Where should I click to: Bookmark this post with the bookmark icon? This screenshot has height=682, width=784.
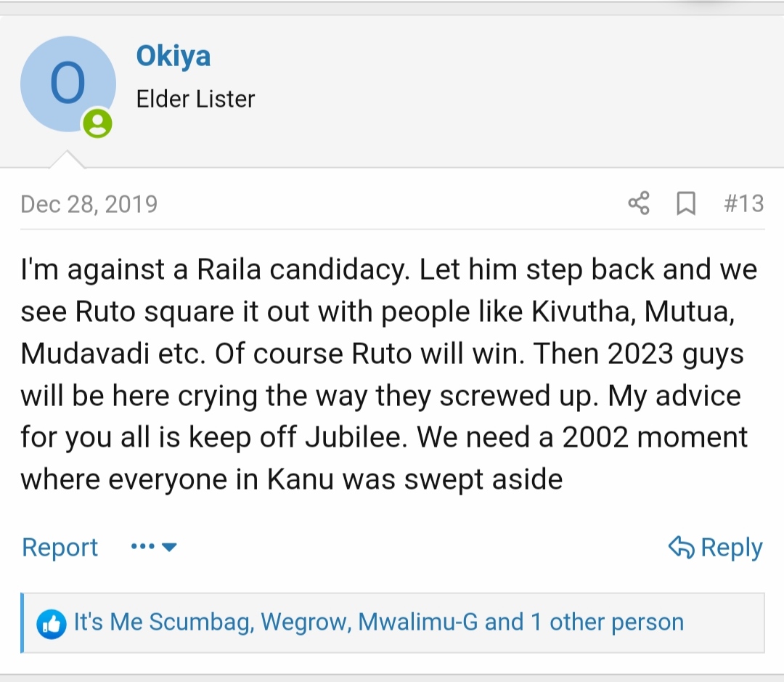(686, 203)
